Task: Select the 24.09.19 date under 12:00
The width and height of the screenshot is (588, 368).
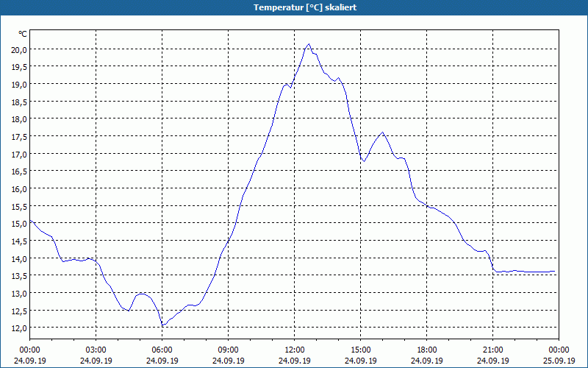Action: (295, 361)
